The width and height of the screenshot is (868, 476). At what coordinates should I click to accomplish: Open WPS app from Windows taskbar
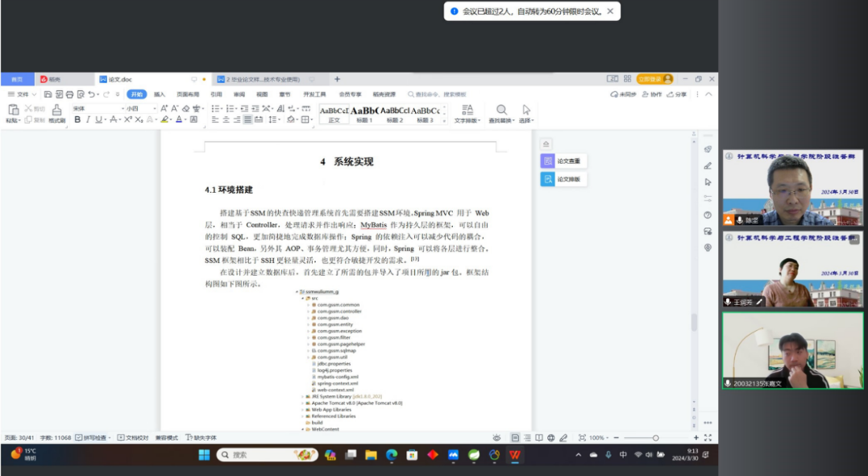[x=515, y=455]
